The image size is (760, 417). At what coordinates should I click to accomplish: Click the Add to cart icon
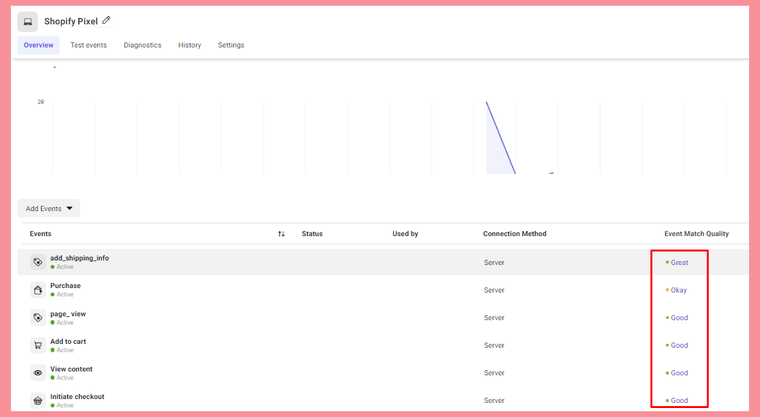click(37, 345)
